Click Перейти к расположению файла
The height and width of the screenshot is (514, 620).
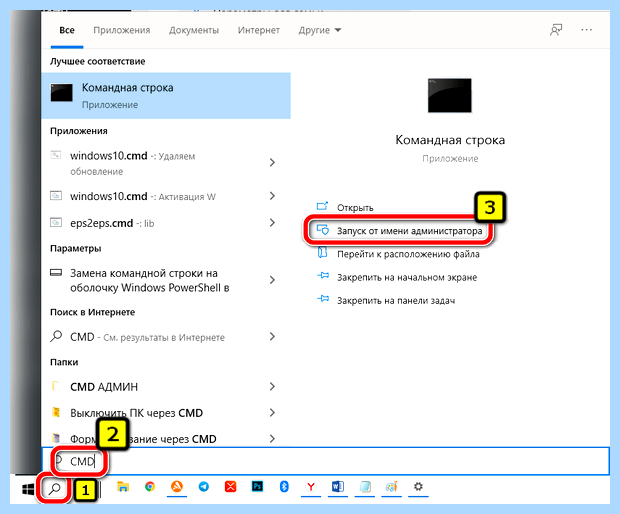(408, 254)
